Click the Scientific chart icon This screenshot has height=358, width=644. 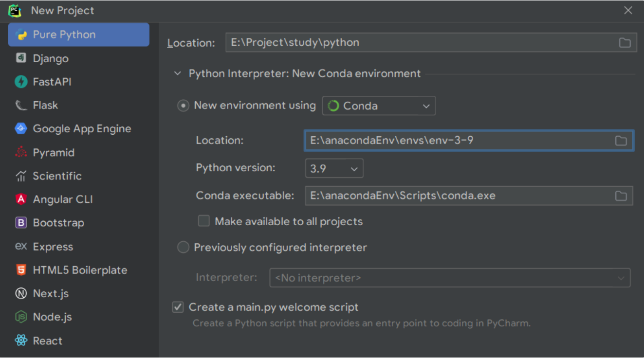coord(21,176)
